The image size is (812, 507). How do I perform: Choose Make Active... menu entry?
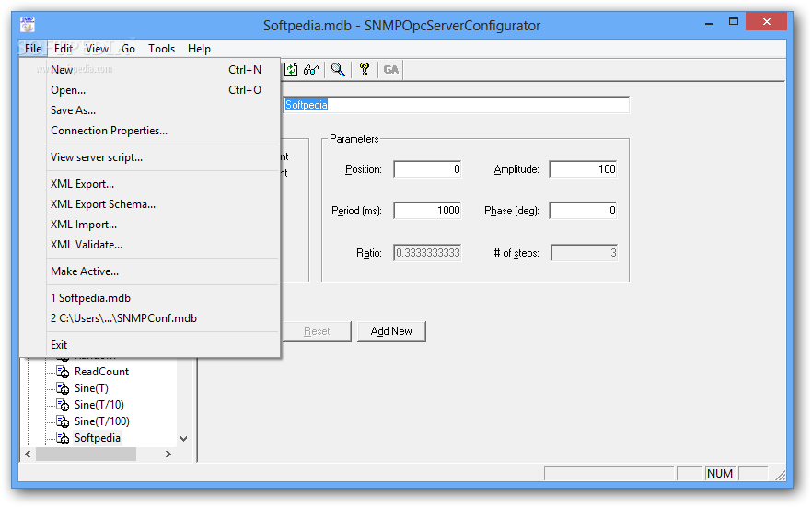tap(150, 271)
